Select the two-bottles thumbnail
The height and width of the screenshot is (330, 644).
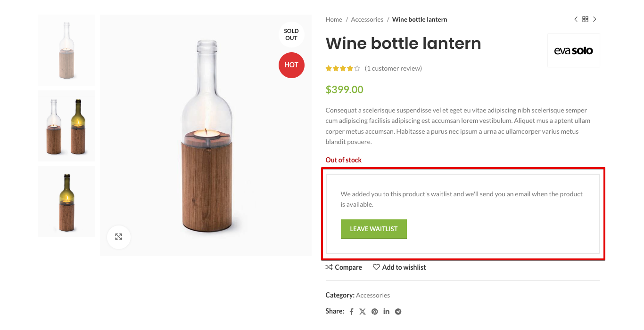point(66,126)
